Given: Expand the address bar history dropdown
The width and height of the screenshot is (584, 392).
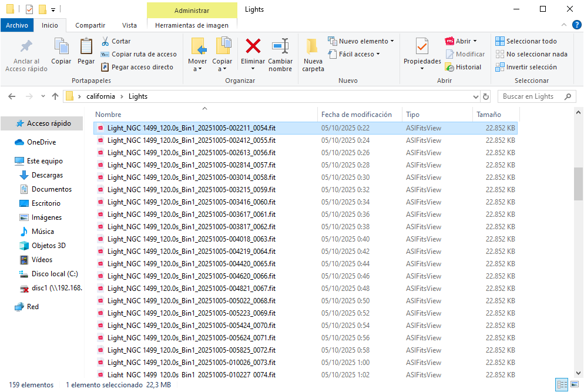Looking at the screenshot, I should tap(476, 96).
